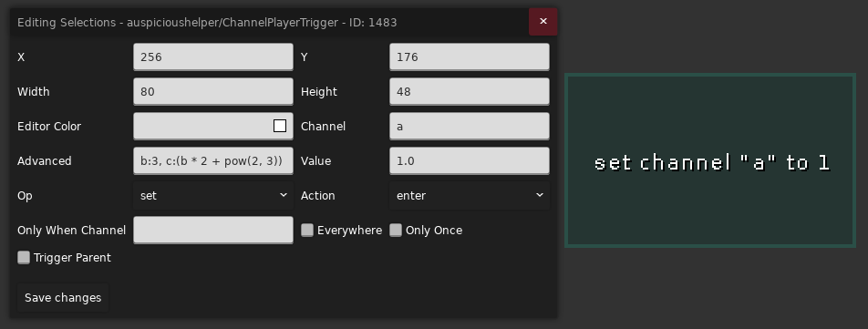This screenshot has height=329, width=868.
Task: Click the 'Only When Channel' label
Action: coord(71,230)
